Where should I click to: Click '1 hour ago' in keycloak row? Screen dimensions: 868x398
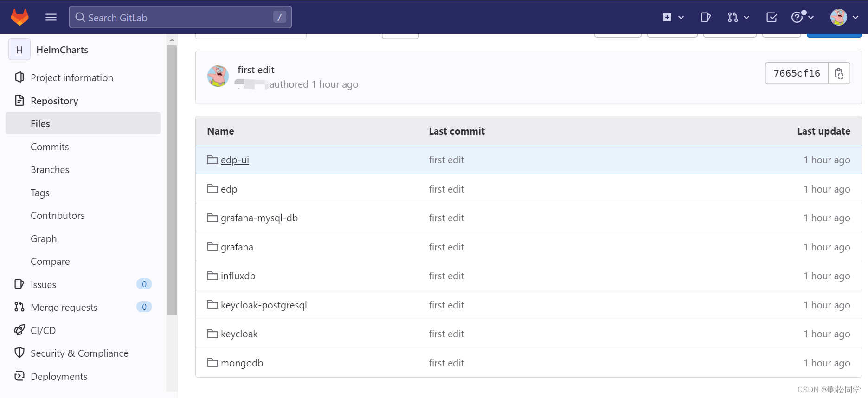[827, 334]
